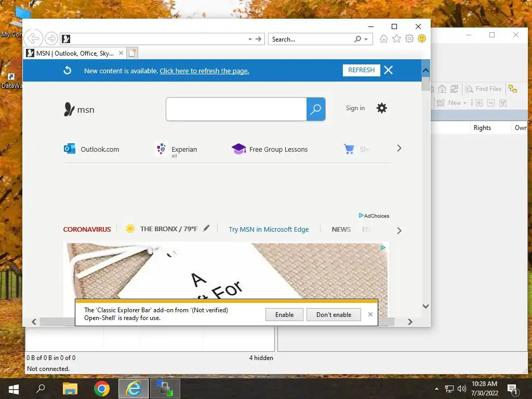Click the browser Forward arrow button

point(51,38)
